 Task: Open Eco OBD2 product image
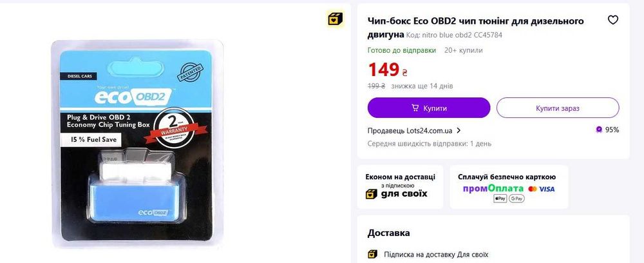point(137,144)
